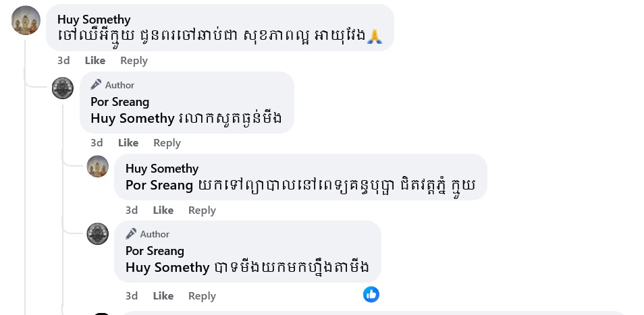Open Por Sreang profile from first reply name
Image resolution: width=644 pixels, height=315 pixels.
tap(119, 102)
